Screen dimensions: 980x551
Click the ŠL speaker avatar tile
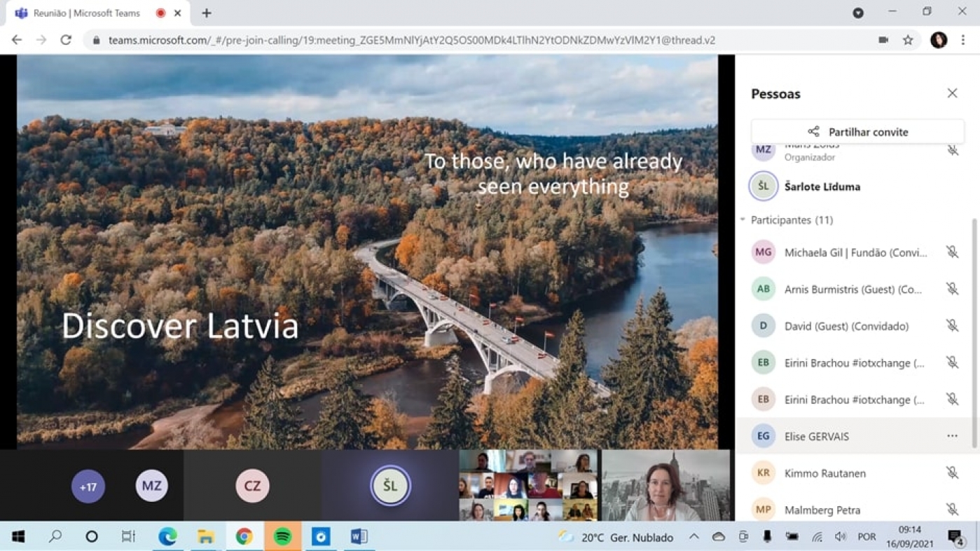pyautogui.click(x=390, y=486)
